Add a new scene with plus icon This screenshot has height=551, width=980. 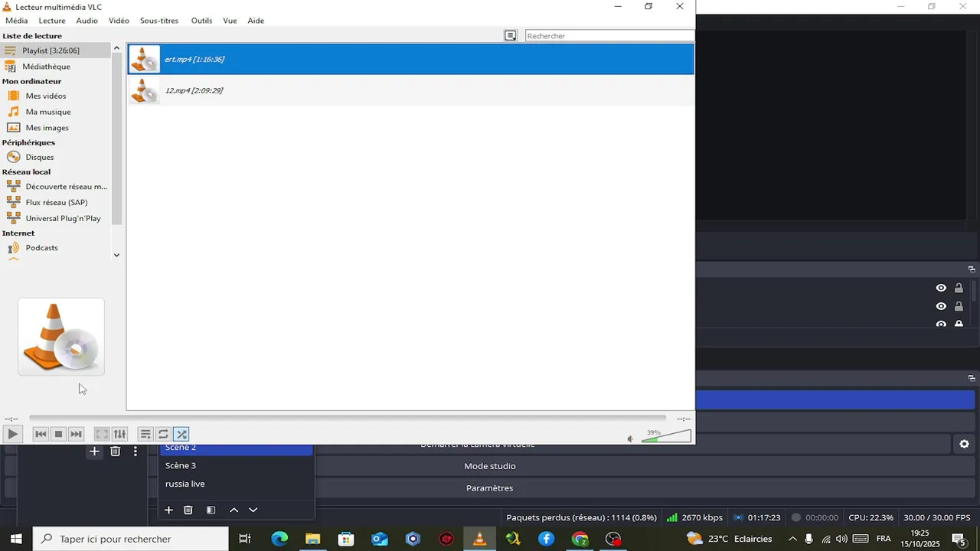[168, 510]
